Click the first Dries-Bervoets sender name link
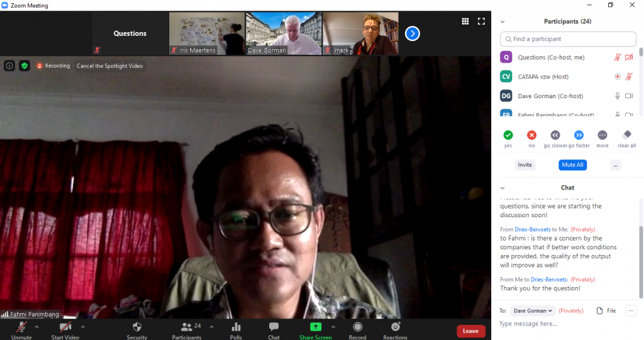The height and width of the screenshot is (340, 644). [533, 229]
